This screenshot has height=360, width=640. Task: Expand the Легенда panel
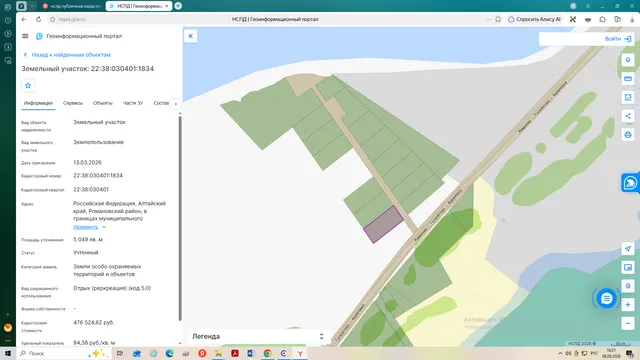pos(258,336)
